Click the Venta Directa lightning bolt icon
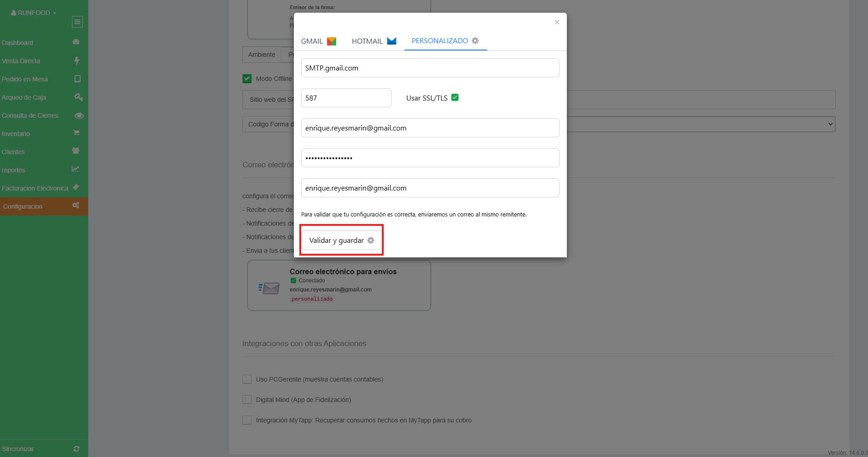The height and width of the screenshot is (457, 868). (77, 60)
